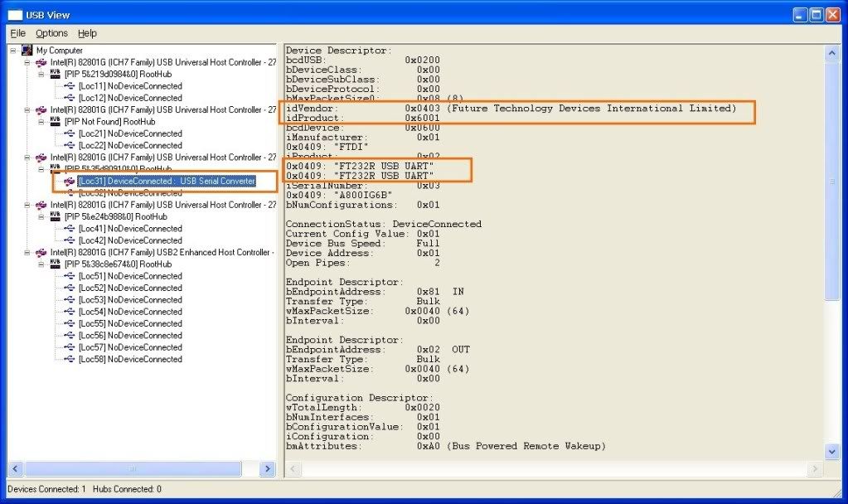This screenshot has height=504, width=848.
Task: Click the "wTotalLength: 0x0020" line
Action: click(363, 408)
